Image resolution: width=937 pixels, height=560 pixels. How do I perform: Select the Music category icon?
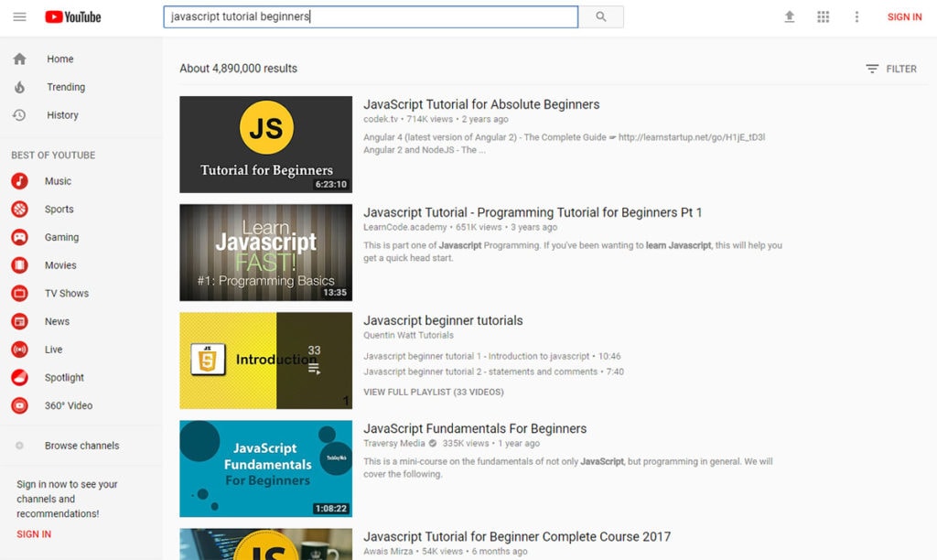point(21,180)
